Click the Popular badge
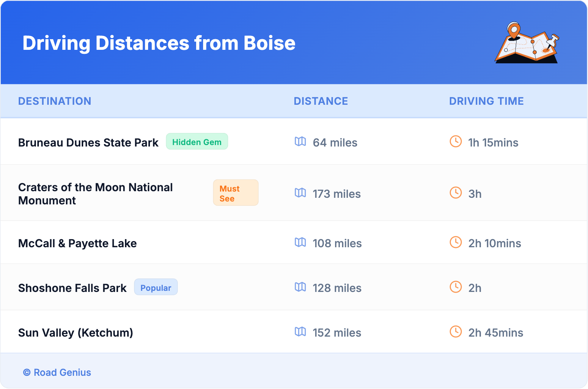The image size is (588, 389). pos(156,288)
